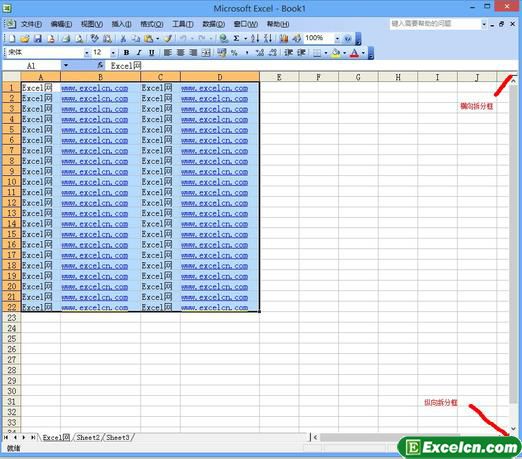Screen dimensions: 522x459
Task: Click the New workbook icon
Action: click(x=12, y=39)
